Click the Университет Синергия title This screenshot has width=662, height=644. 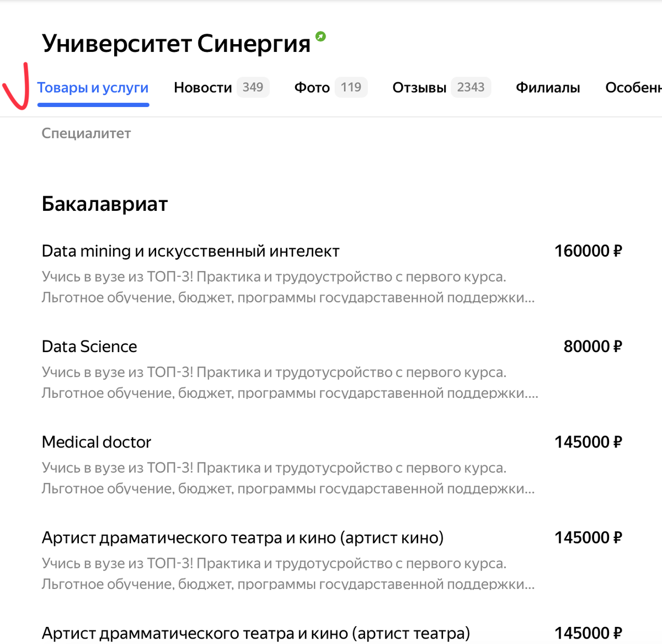pyautogui.click(x=177, y=44)
